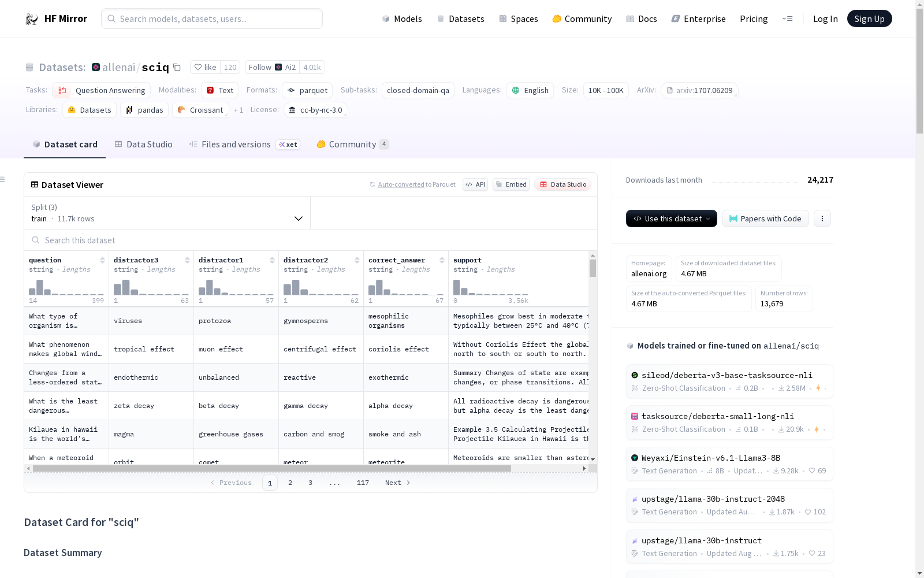Click the support lengths histogram
Image resolution: width=924 pixels, height=578 pixels.
point(491,287)
